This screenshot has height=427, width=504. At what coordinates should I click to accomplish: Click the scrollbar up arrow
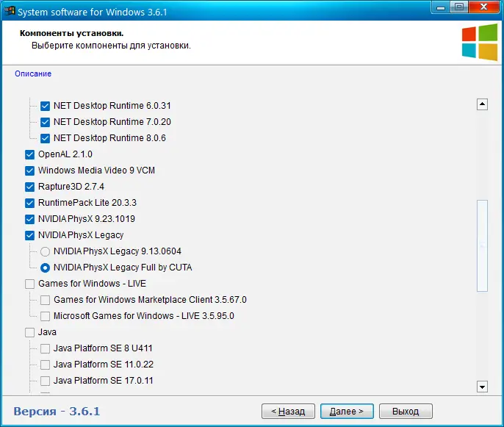click(x=482, y=104)
